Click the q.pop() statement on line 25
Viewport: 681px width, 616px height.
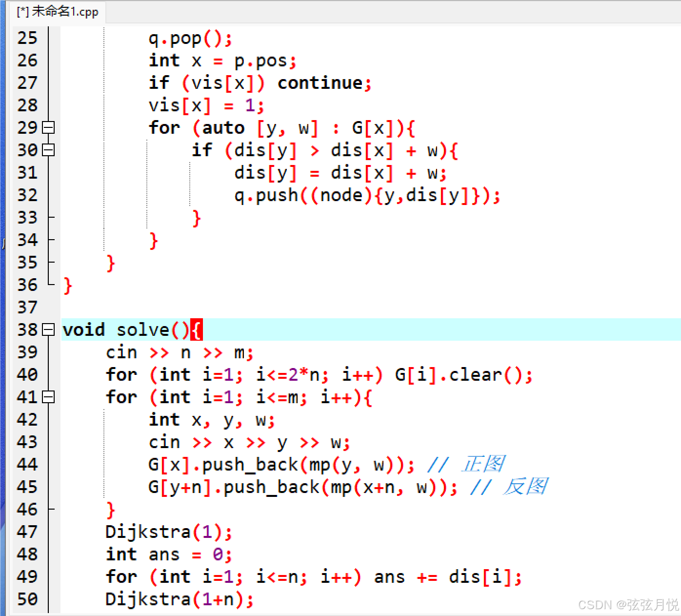(x=190, y=38)
